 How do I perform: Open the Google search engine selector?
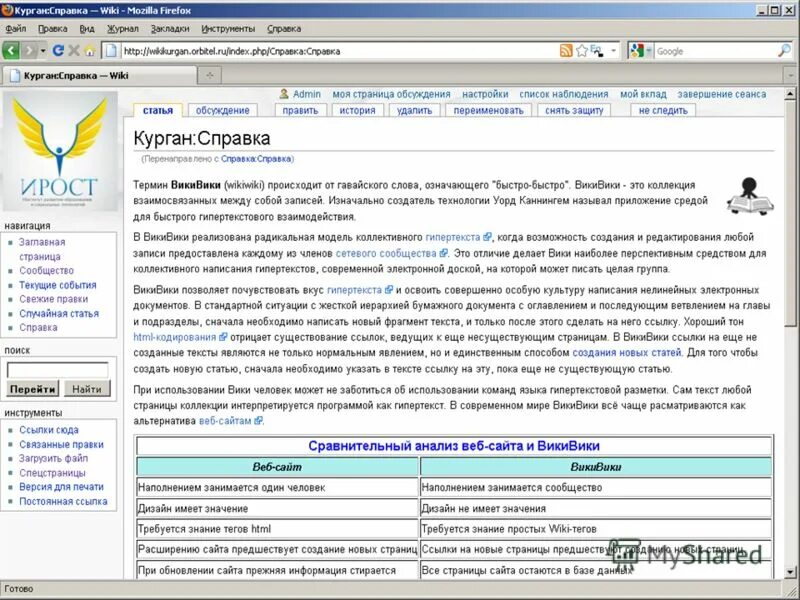pyautogui.click(x=641, y=51)
